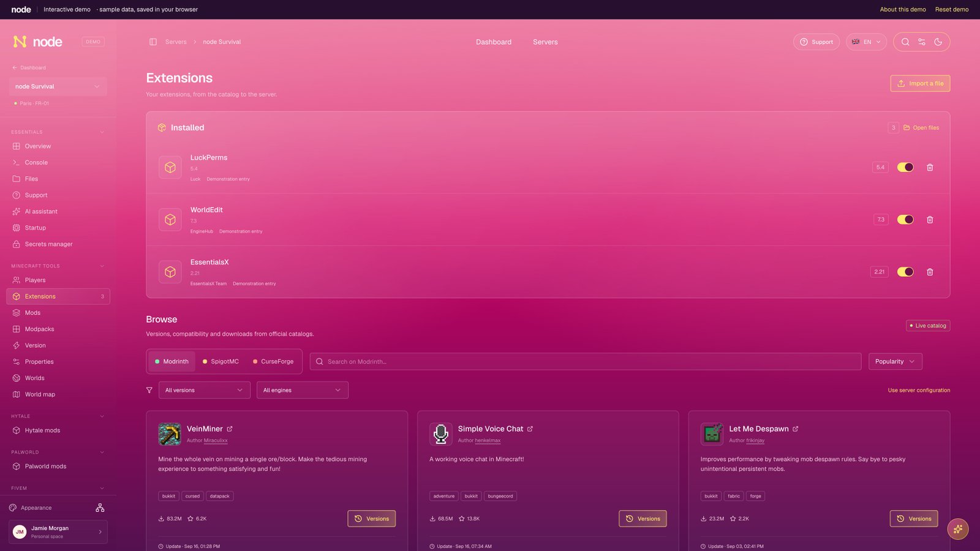The width and height of the screenshot is (980, 551).
Task: Open VeinMiner pickaxe thumbnail
Action: point(170,434)
